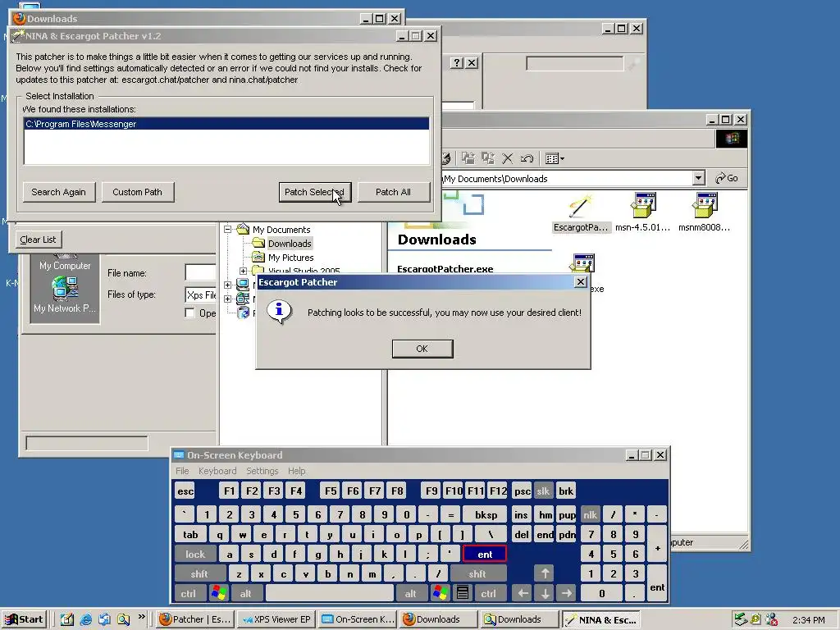Image resolution: width=840 pixels, height=630 pixels.
Task: Toggle the nlk key on the on-screen keyboard
Action: [x=591, y=515]
